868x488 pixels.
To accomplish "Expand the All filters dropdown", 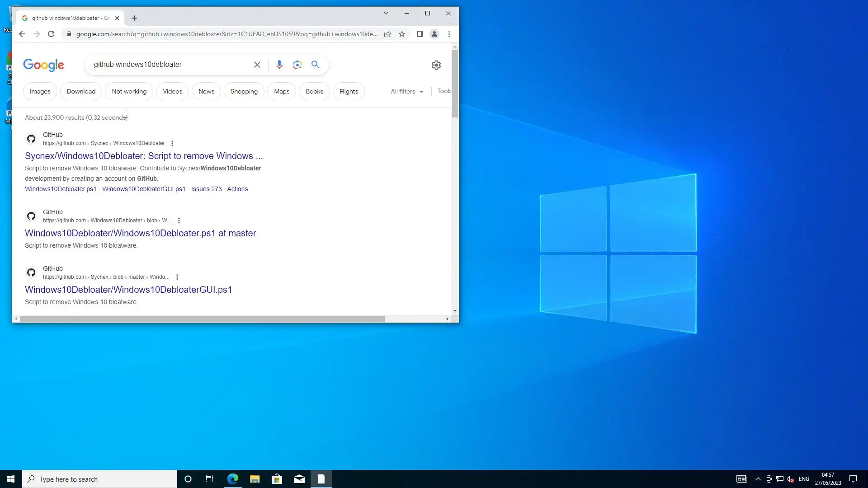I will [406, 91].
